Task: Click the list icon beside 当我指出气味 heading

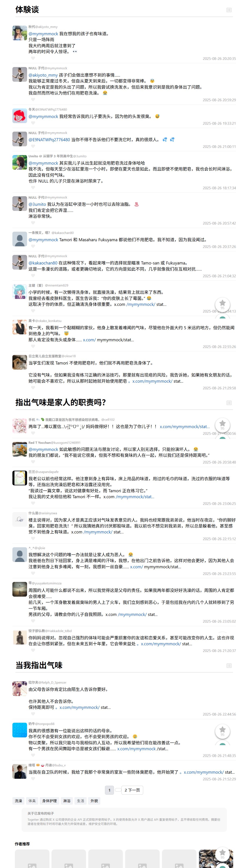Action: pyautogui.click(x=229, y=665)
